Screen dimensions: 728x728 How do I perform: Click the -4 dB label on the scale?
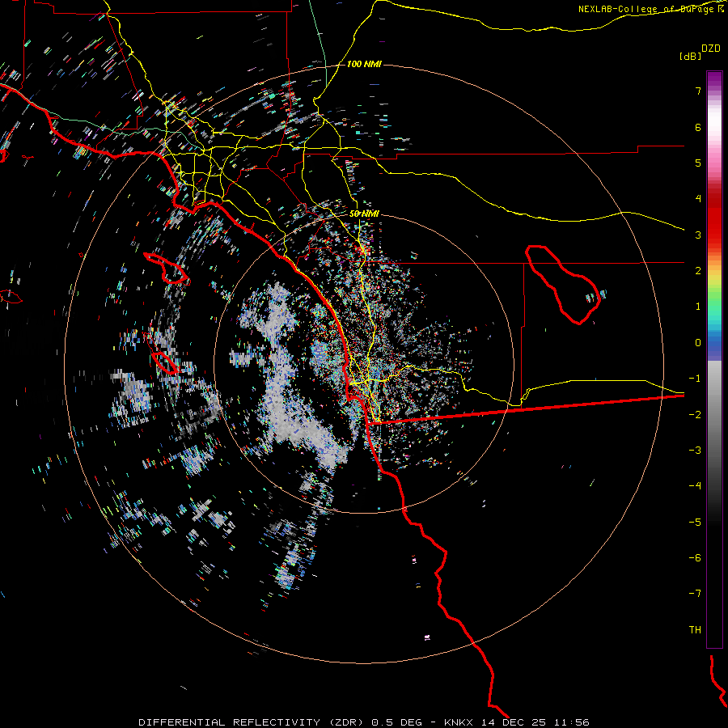pyautogui.click(x=695, y=486)
